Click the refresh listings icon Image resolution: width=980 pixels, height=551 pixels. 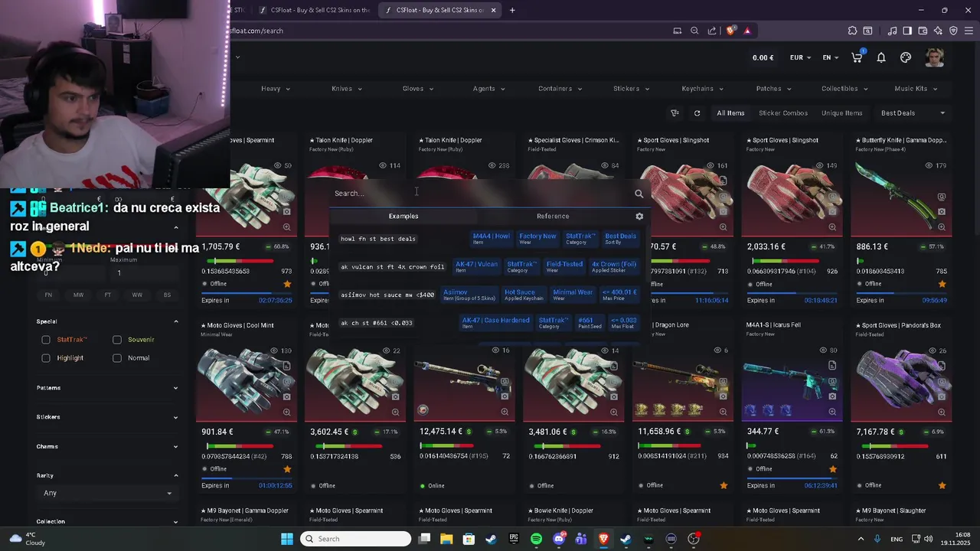tap(697, 113)
